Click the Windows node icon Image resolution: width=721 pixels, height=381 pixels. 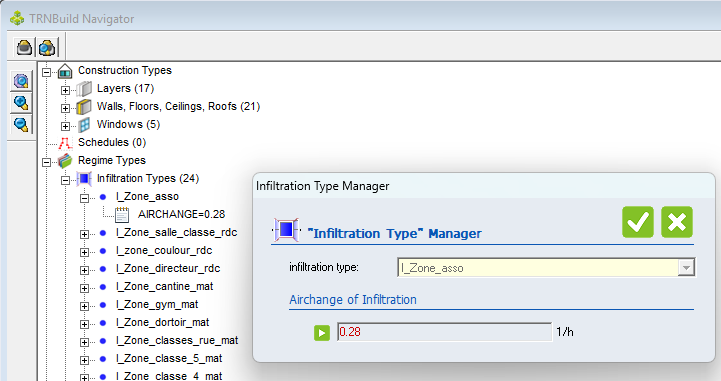84,125
